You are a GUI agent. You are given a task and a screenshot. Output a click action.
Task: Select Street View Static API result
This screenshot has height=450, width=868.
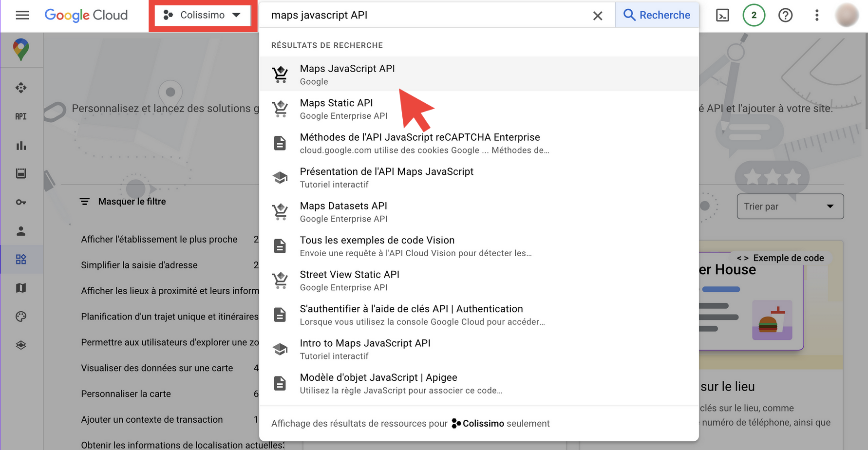(479, 281)
